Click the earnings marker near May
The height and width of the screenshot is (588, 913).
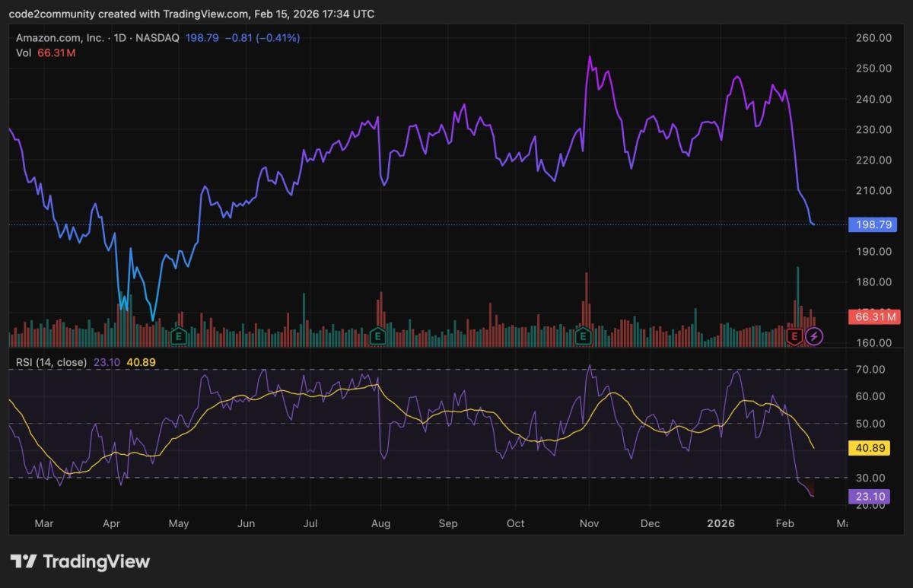pyautogui.click(x=180, y=335)
